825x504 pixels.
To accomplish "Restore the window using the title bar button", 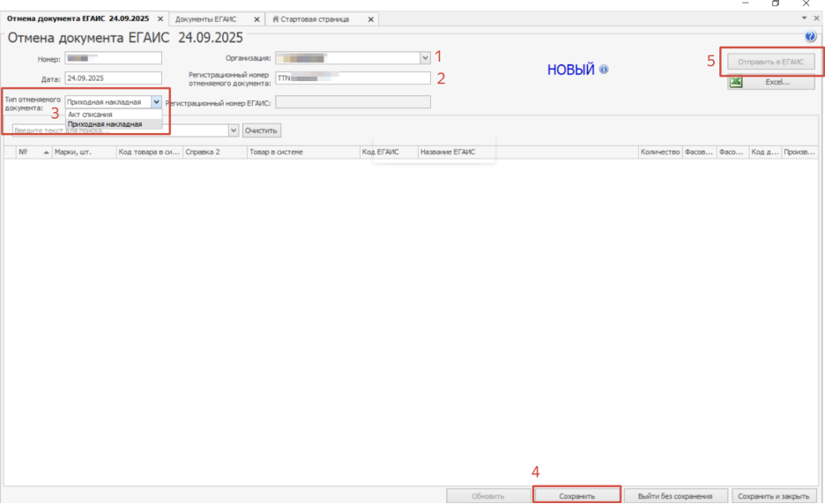I will 776,4.
